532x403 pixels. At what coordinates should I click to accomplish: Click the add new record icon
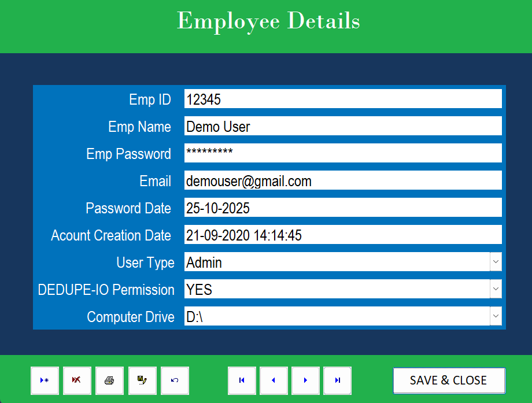[x=45, y=380]
